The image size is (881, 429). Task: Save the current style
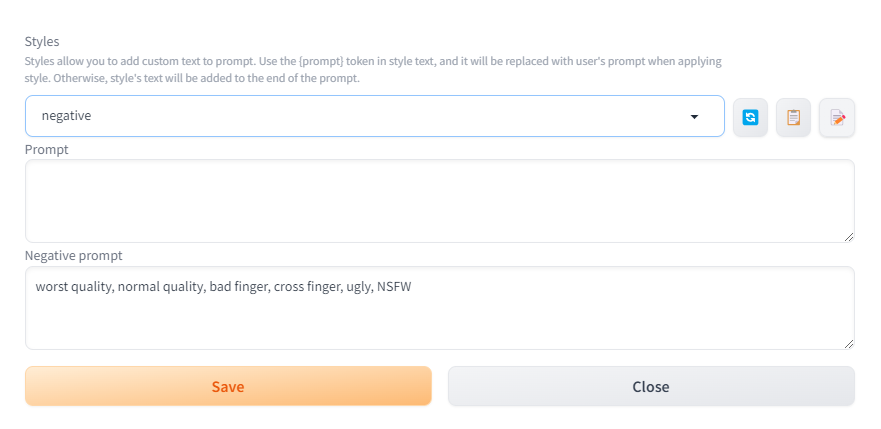coord(228,386)
